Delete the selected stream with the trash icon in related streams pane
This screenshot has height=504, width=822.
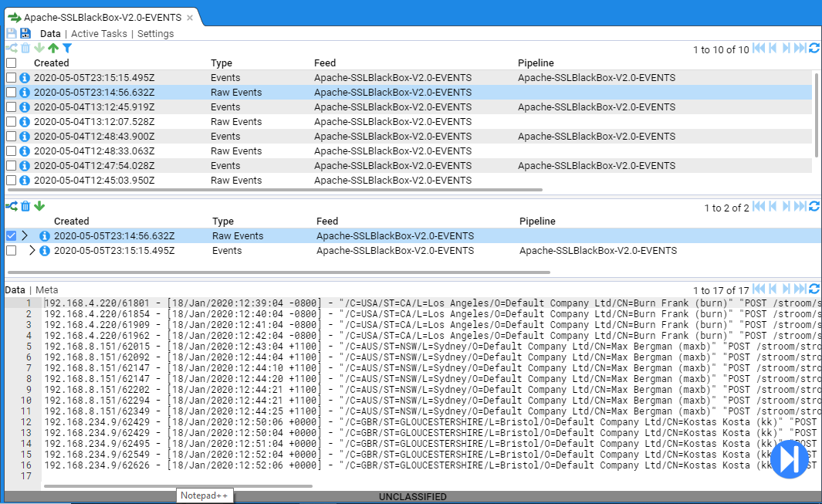[x=25, y=206]
